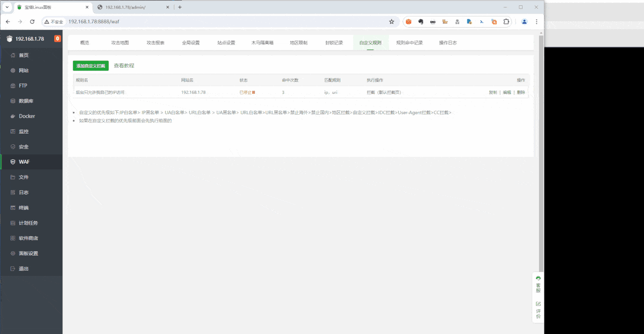
Task: Click the 规则名 column header
Action: point(82,80)
